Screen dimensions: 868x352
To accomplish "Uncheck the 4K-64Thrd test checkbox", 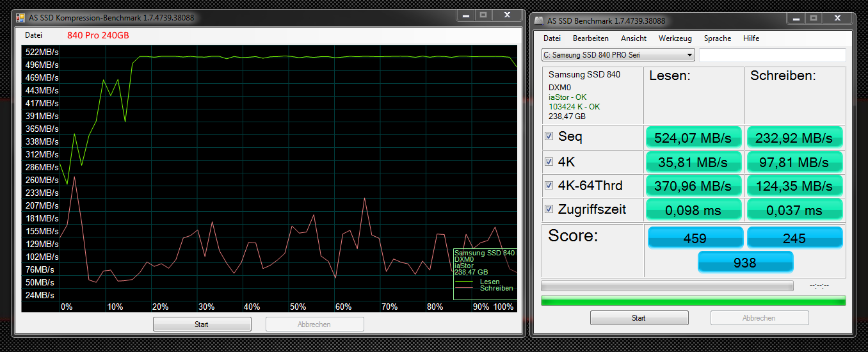I will (x=549, y=186).
